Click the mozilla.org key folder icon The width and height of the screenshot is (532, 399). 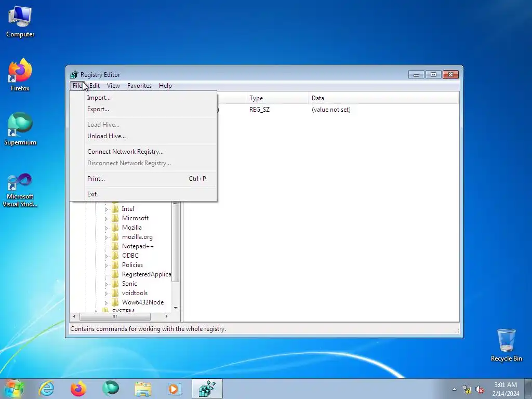point(115,237)
